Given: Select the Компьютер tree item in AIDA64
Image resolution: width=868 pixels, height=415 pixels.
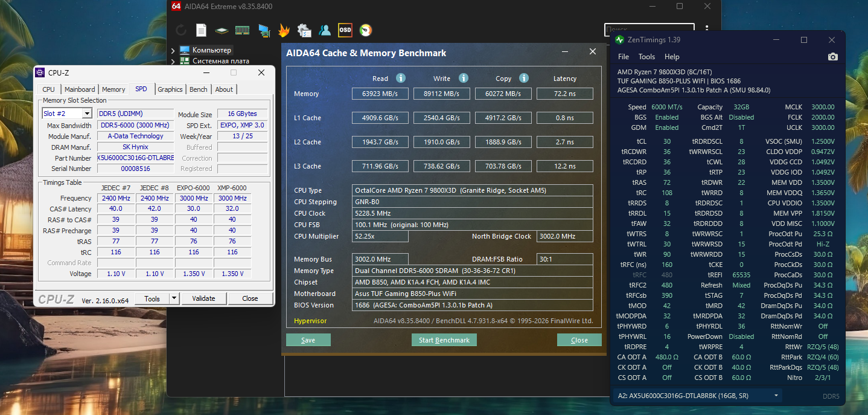Looking at the screenshot, I should [x=212, y=50].
